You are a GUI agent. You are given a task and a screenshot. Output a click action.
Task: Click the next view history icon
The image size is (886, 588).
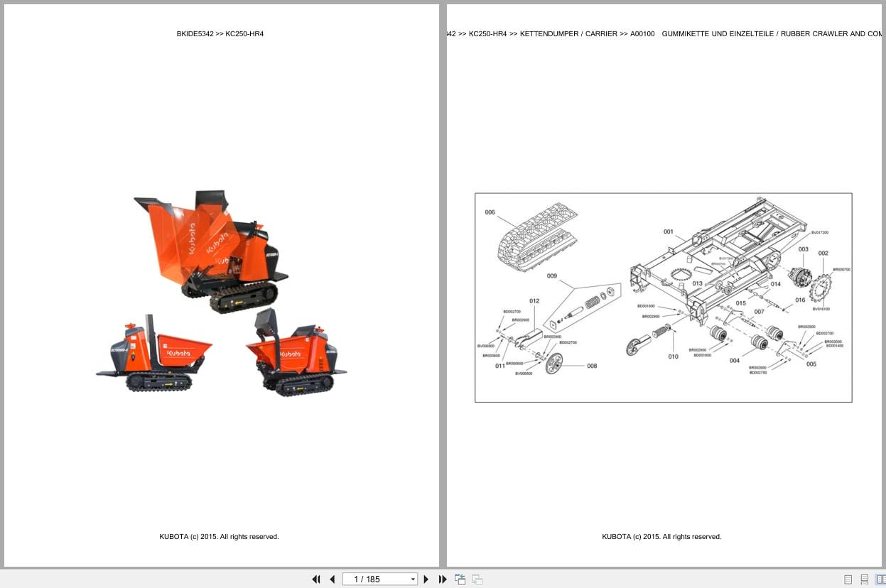477,579
